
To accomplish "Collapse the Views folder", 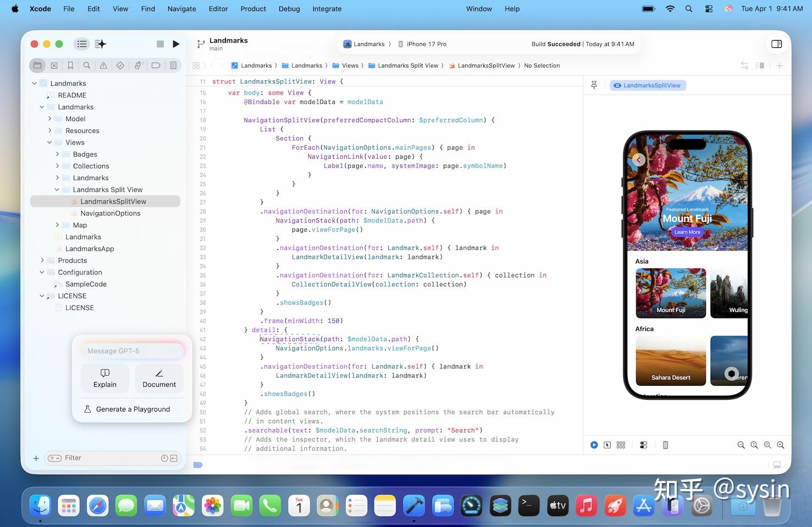I will point(50,142).
